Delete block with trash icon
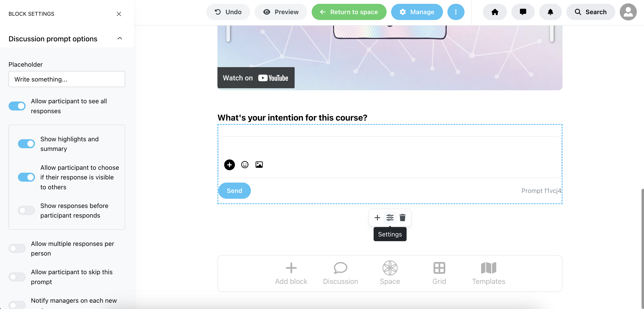 (x=402, y=217)
